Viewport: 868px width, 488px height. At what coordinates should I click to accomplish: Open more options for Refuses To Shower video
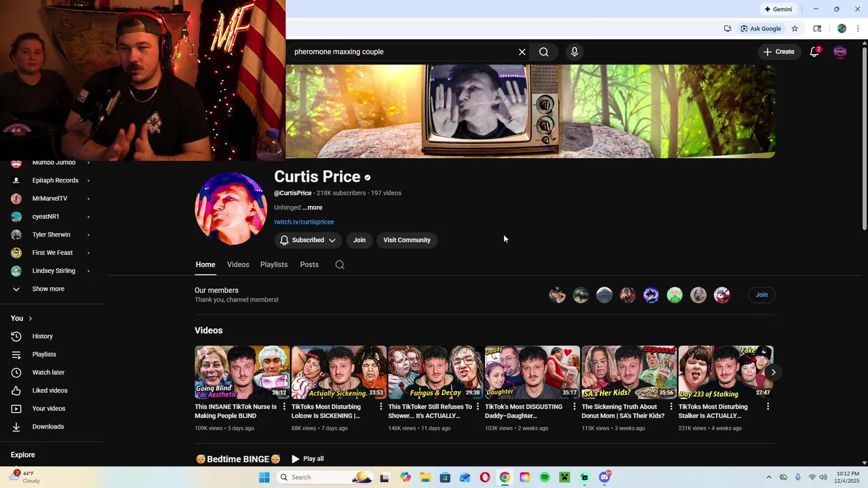[x=477, y=407]
